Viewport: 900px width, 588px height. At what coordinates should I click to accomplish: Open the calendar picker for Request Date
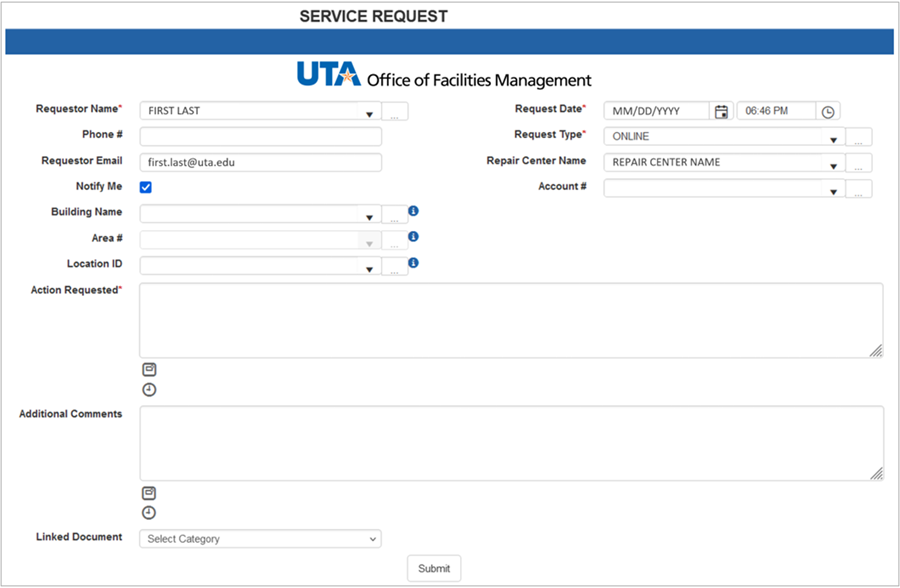coord(722,110)
